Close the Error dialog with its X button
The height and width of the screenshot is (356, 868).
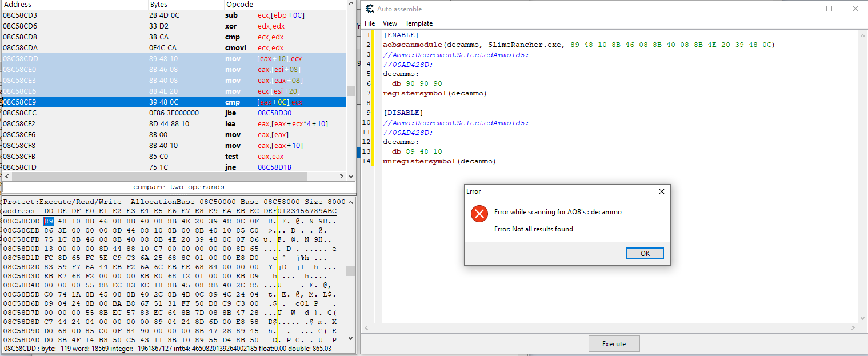[661, 191]
